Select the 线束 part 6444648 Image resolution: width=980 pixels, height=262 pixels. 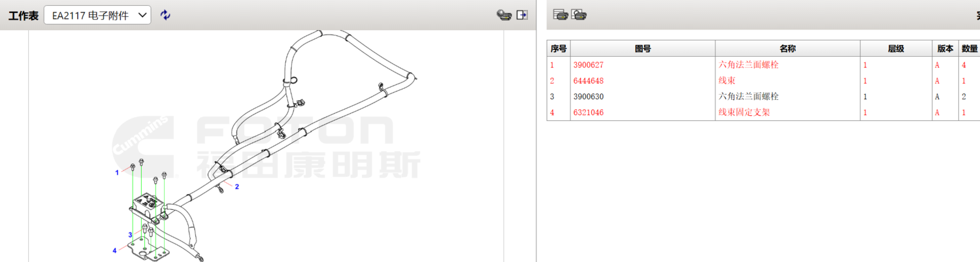point(763,80)
